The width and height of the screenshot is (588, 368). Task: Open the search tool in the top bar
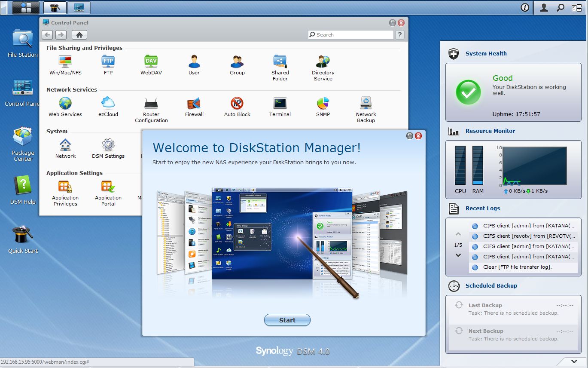point(561,7)
